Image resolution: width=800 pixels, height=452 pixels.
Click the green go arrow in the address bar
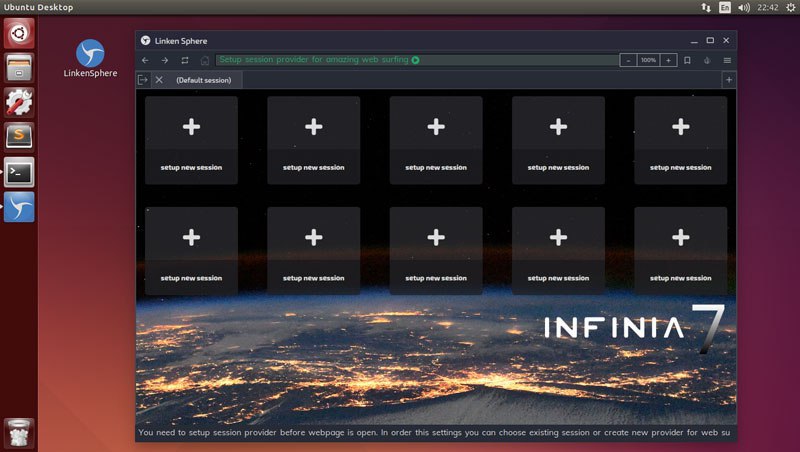415,60
